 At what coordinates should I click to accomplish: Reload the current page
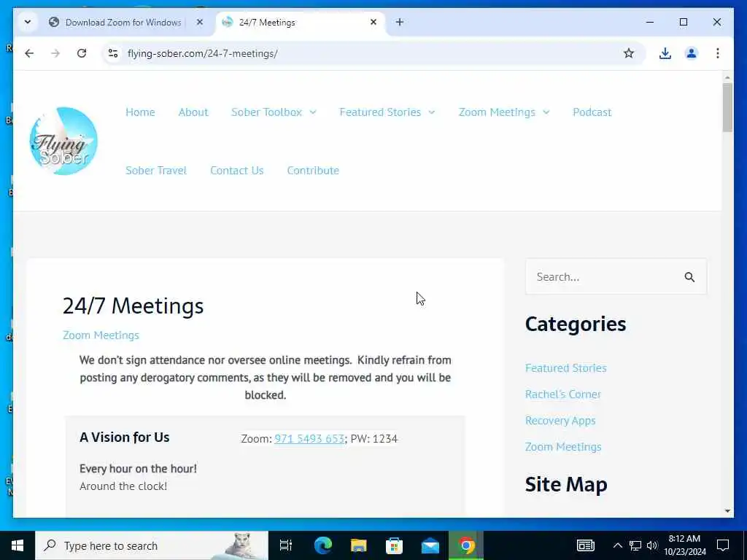pos(82,53)
